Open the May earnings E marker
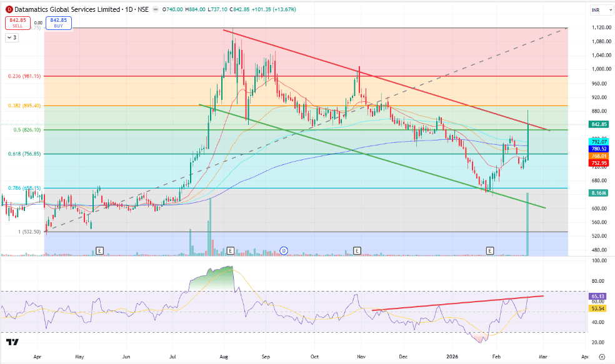 (x=99, y=250)
